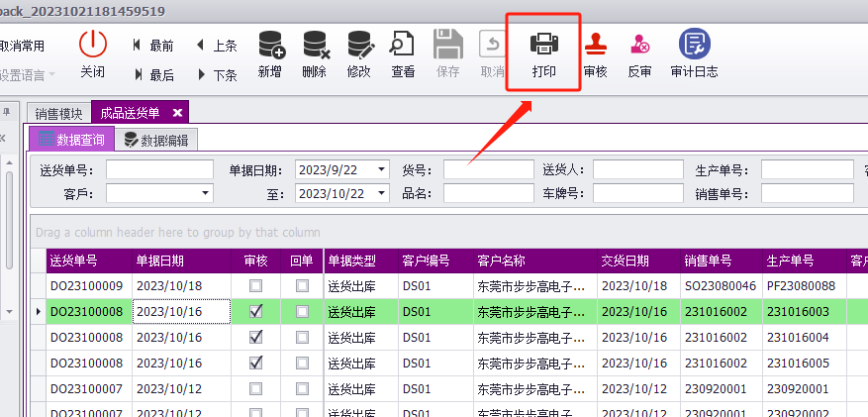Image resolution: width=868 pixels, height=417 pixels.
Task: Toggle 审核 checkbox in DO23100009 row
Action: [255, 285]
